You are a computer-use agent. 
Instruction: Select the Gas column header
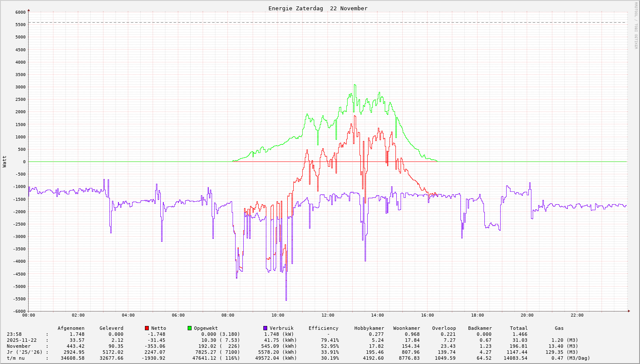coord(559,328)
